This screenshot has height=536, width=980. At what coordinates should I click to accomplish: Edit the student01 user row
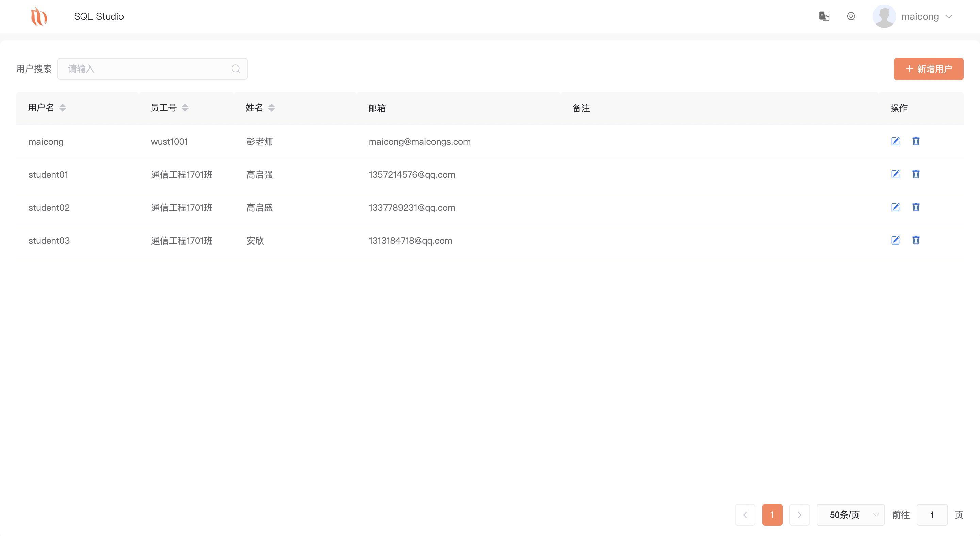click(895, 174)
